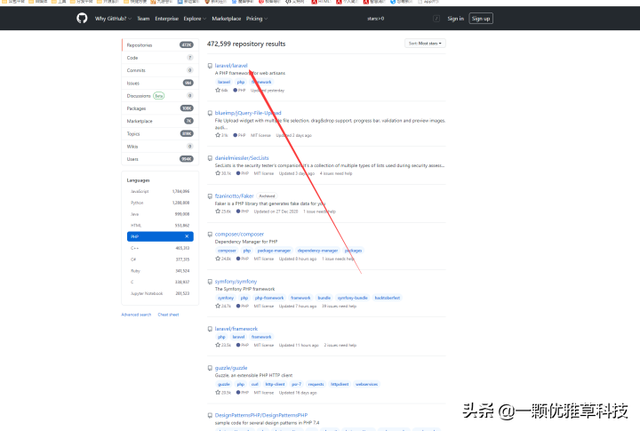The image size is (640, 431).
Task: Click php-framework topic tag under symfony
Action: [x=269, y=298]
